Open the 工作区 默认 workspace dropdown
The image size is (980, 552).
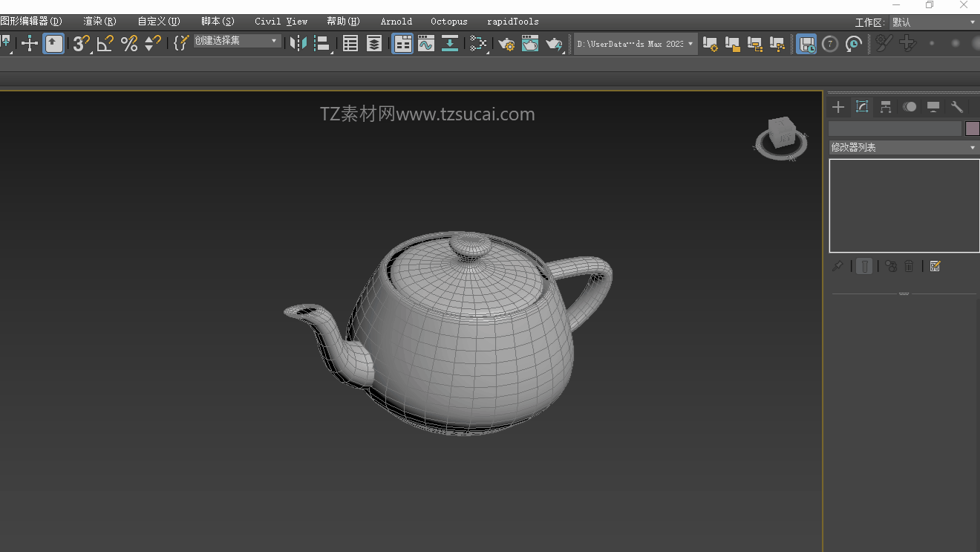point(933,22)
